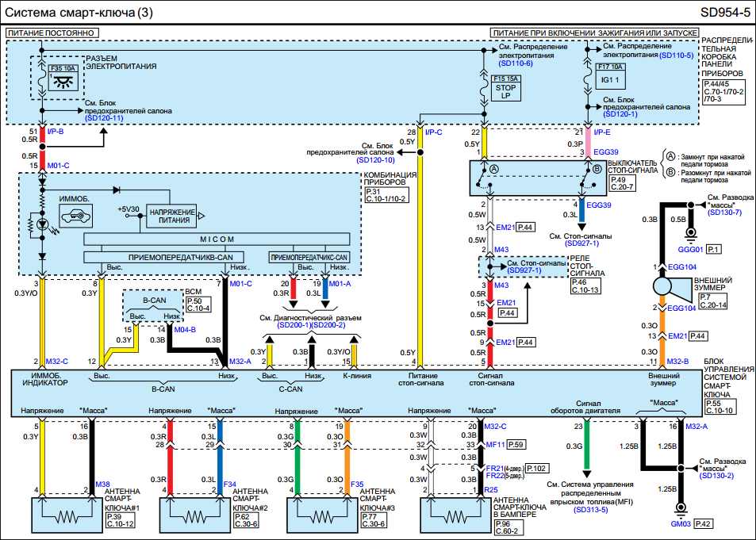Select the ПИТАНИЕ ПОСТОЯННО header label
Viewport: 756px width, 540px height.
pyautogui.click(x=52, y=33)
